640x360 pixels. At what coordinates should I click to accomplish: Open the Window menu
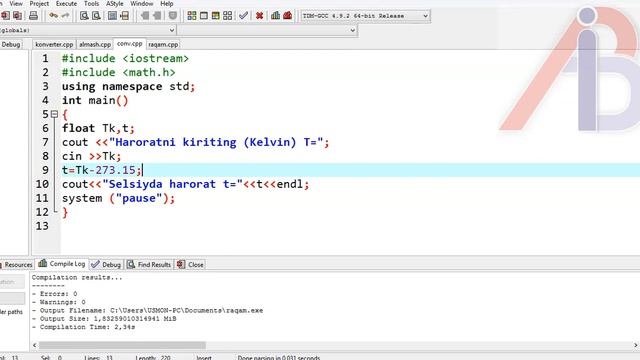[142, 4]
